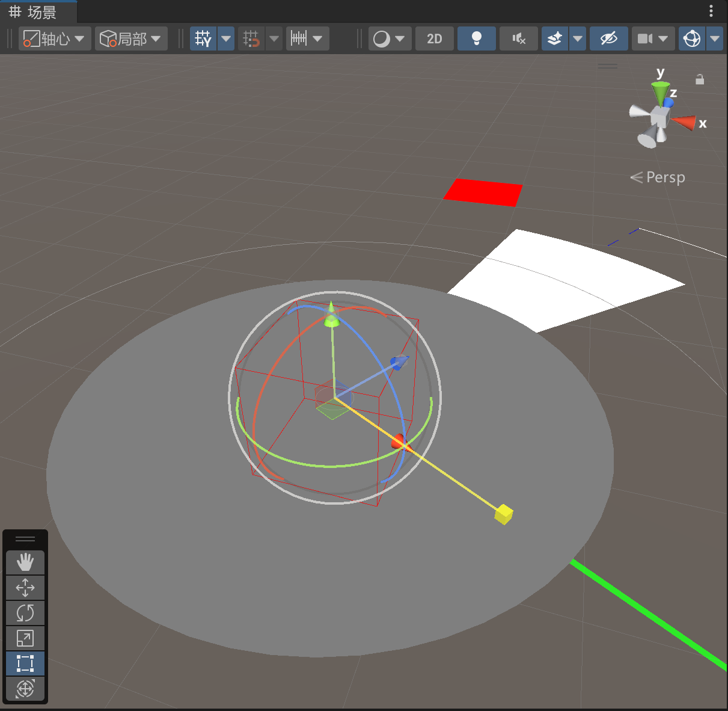Select the Transform tool
Image resolution: width=728 pixels, height=711 pixels.
[x=25, y=689]
